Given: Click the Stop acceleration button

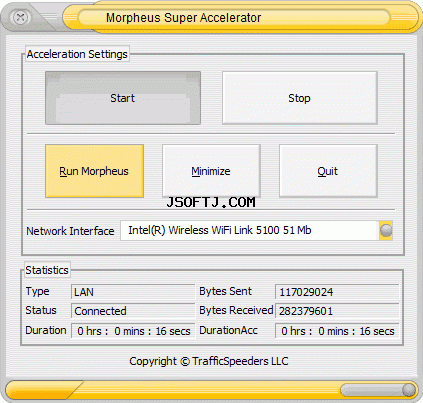Looking at the screenshot, I should pyautogui.click(x=300, y=98).
